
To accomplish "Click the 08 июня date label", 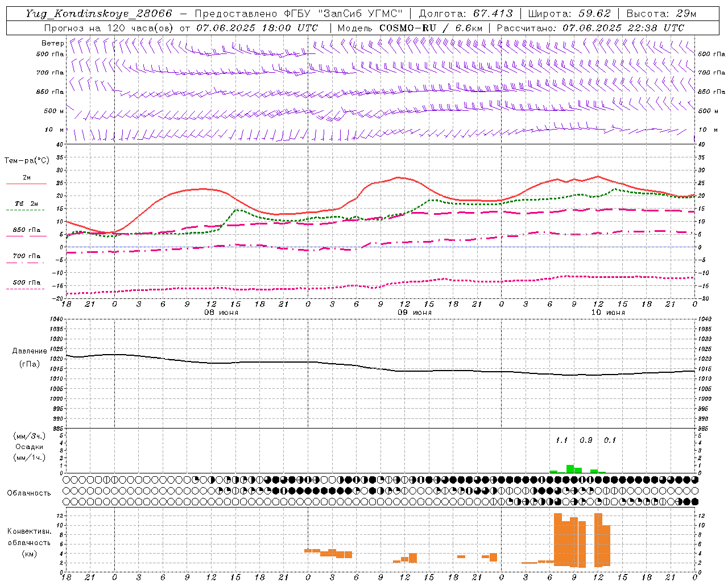I will pos(221,313).
